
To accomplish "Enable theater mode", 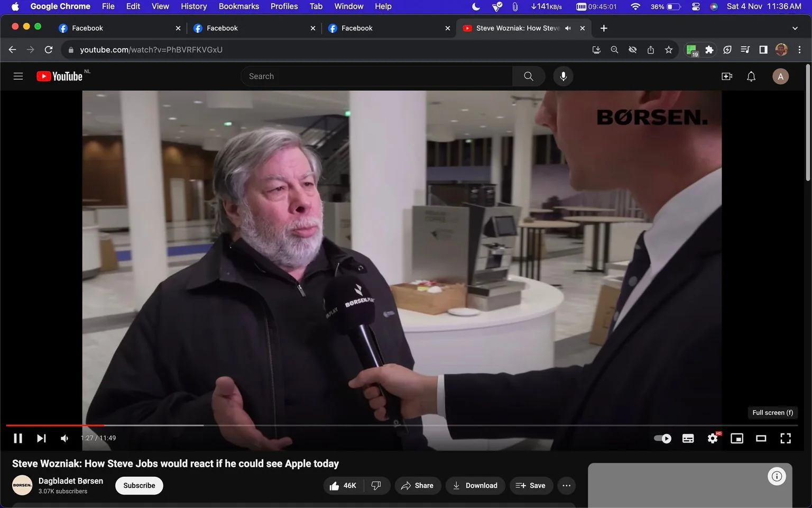I will [761, 438].
